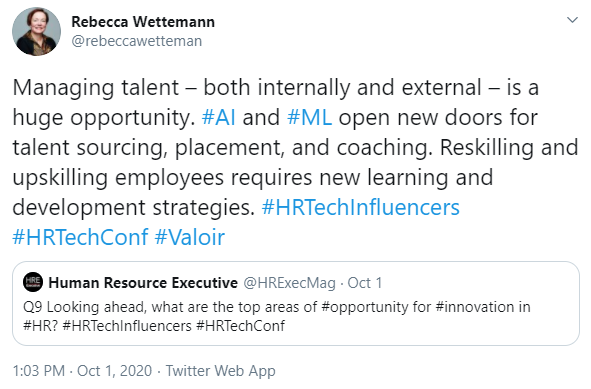Viewport: 591px width, 389px height.
Task: Open the quoted tweet's Q9 question text
Action: pos(277,316)
